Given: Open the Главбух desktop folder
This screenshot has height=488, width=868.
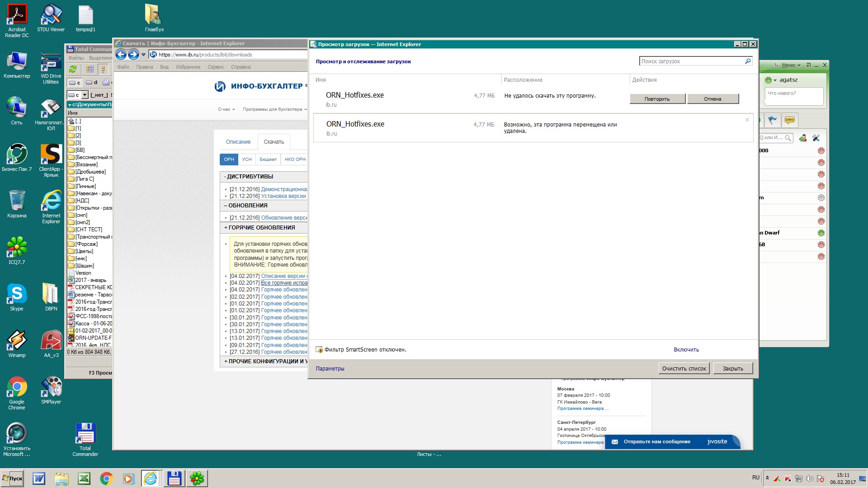Looking at the screenshot, I should pyautogui.click(x=155, y=18).
